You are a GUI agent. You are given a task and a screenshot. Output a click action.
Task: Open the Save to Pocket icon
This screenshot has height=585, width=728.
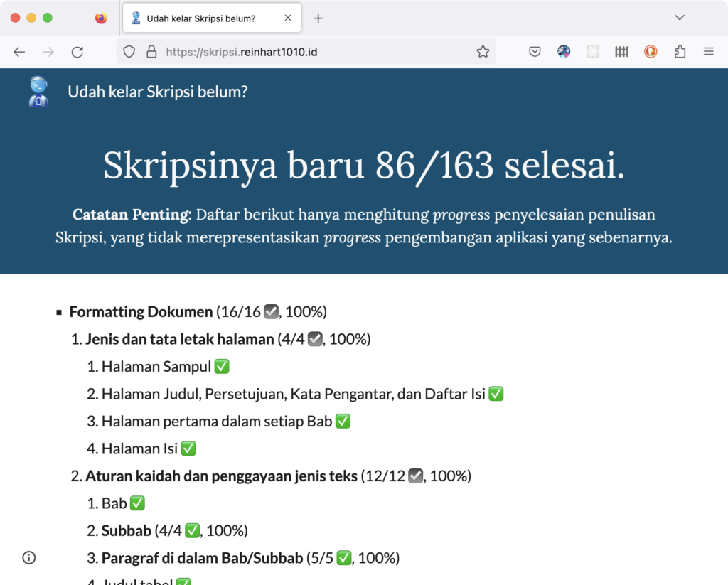(535, 52)
